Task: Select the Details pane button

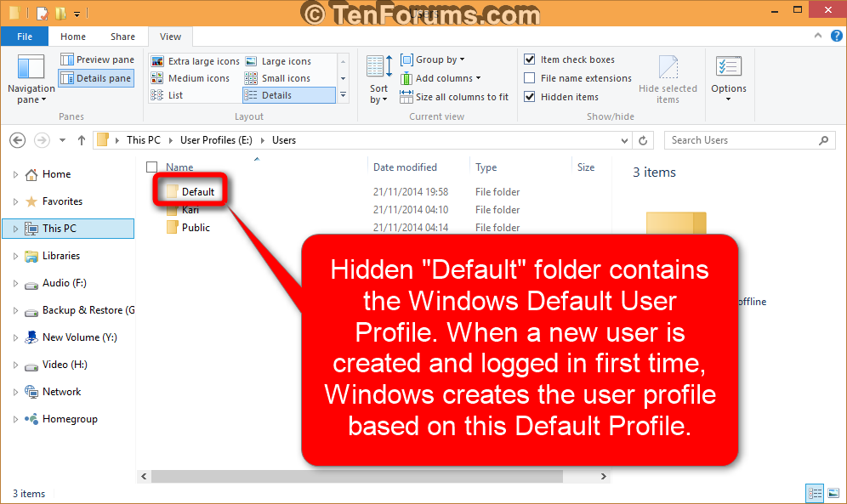Action: click(95, 76)
